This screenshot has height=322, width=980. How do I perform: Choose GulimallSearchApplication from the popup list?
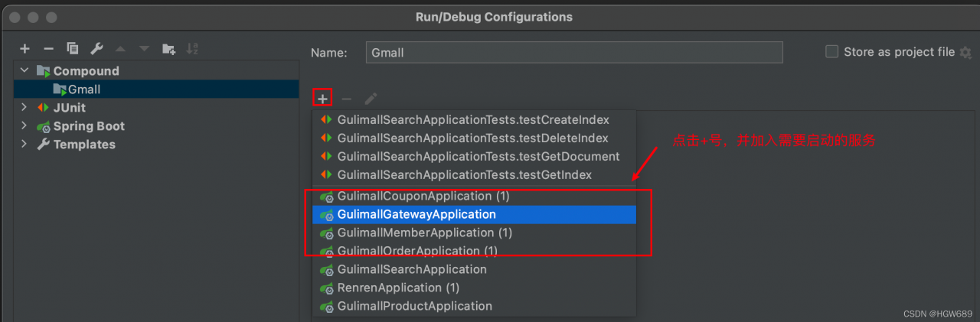(412, 269)
